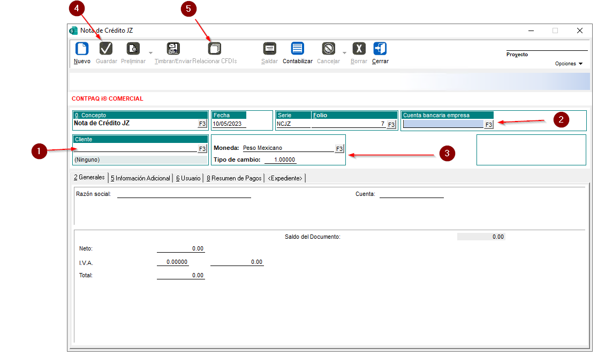Click the app icon in title bar

point(73,31)
